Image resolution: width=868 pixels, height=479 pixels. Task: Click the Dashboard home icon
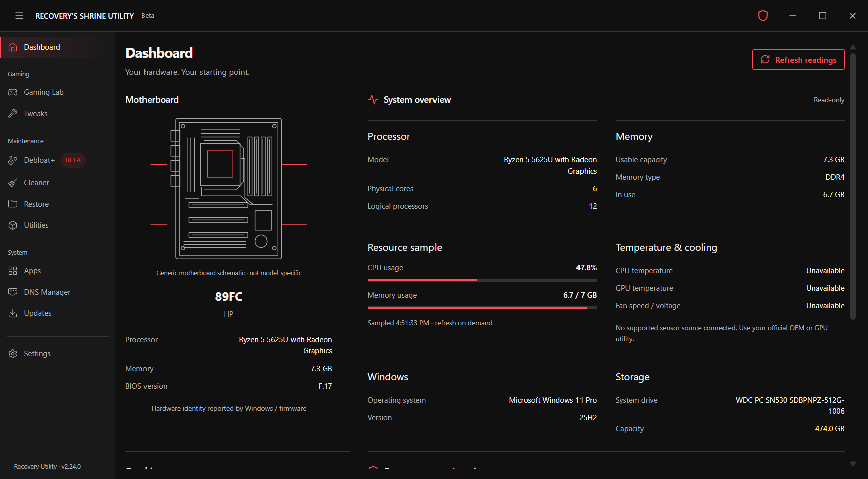click(13, 47)
